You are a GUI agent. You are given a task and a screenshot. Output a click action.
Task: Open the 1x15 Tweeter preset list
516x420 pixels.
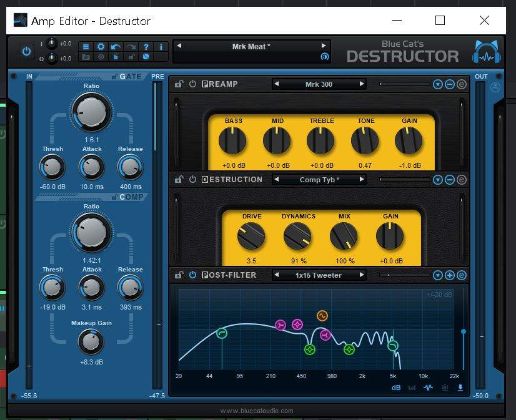[319, 275]
